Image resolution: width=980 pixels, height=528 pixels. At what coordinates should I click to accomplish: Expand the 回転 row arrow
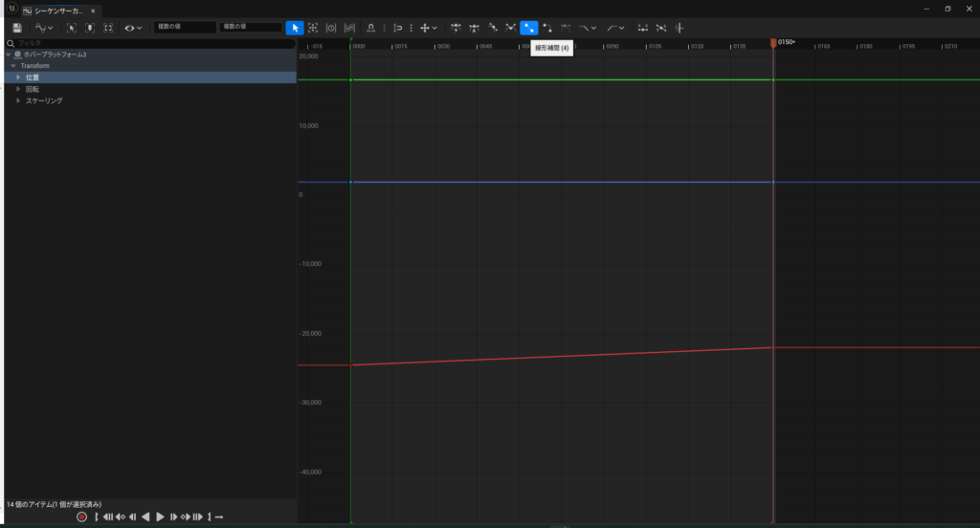18,89
